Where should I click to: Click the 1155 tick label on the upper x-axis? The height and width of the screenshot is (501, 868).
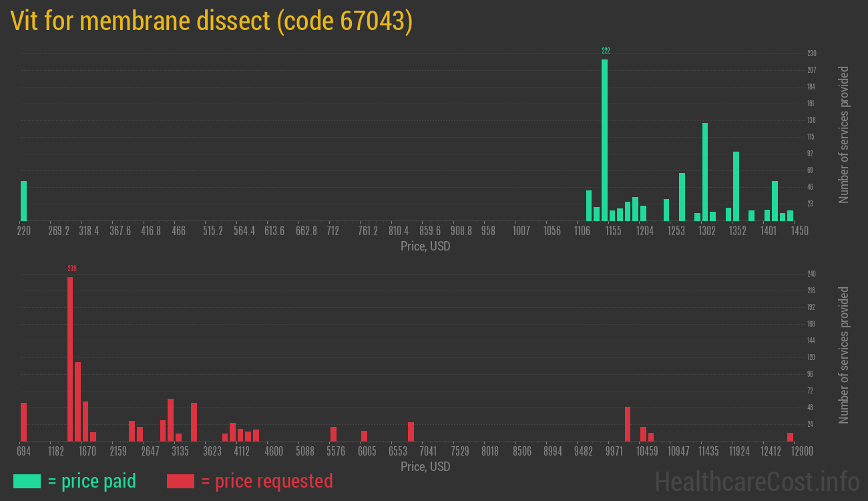point(613,231)
